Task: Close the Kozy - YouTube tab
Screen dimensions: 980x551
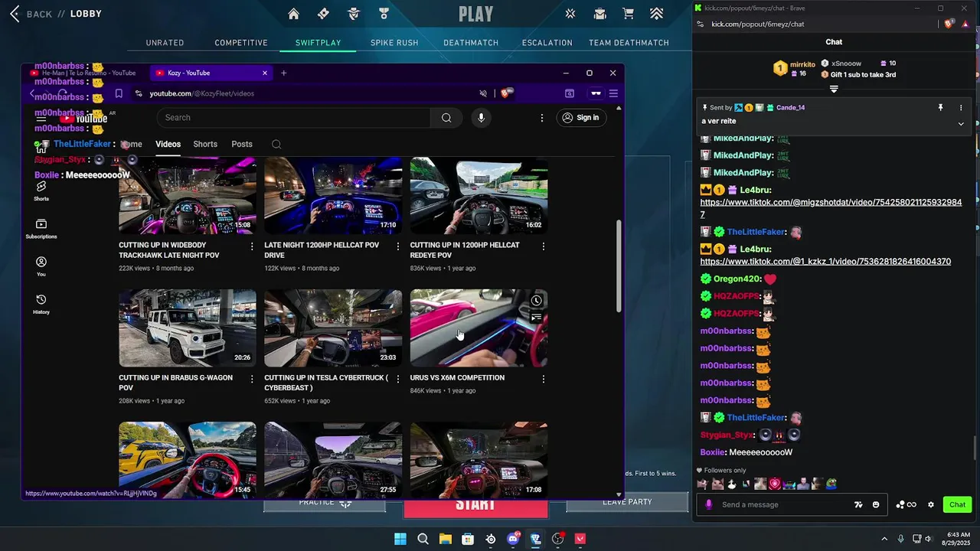Action: click(265, 73)
